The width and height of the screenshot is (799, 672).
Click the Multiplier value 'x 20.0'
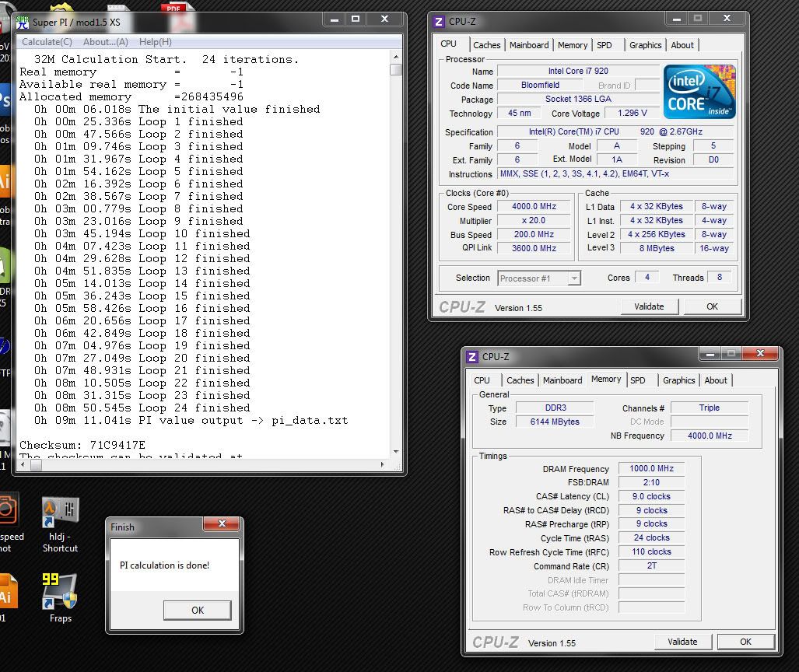[534, 220]
